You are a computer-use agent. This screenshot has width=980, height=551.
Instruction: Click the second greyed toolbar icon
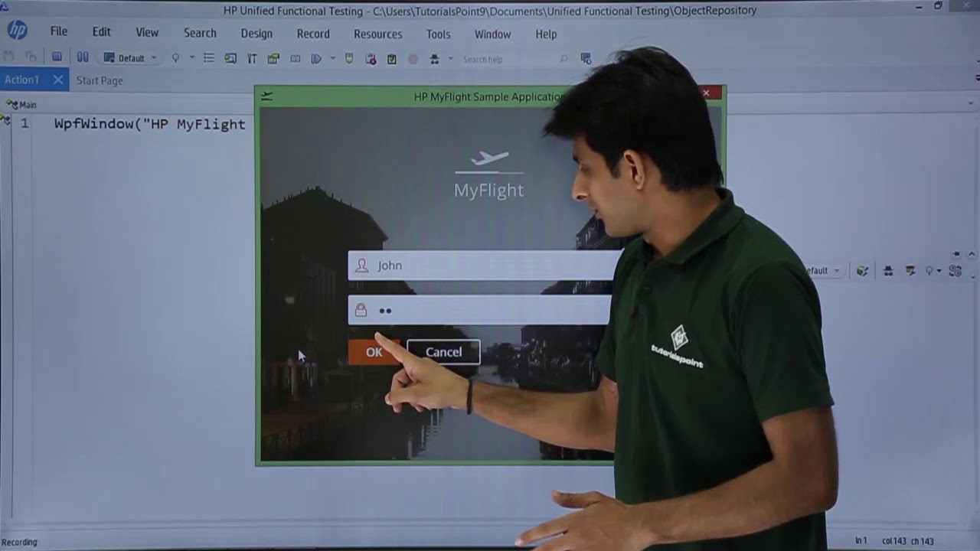click(31, 57)
